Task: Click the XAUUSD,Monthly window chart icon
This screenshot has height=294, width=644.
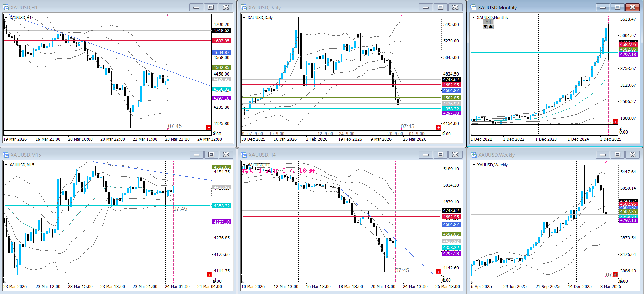Action: click(x=473, y=7)
